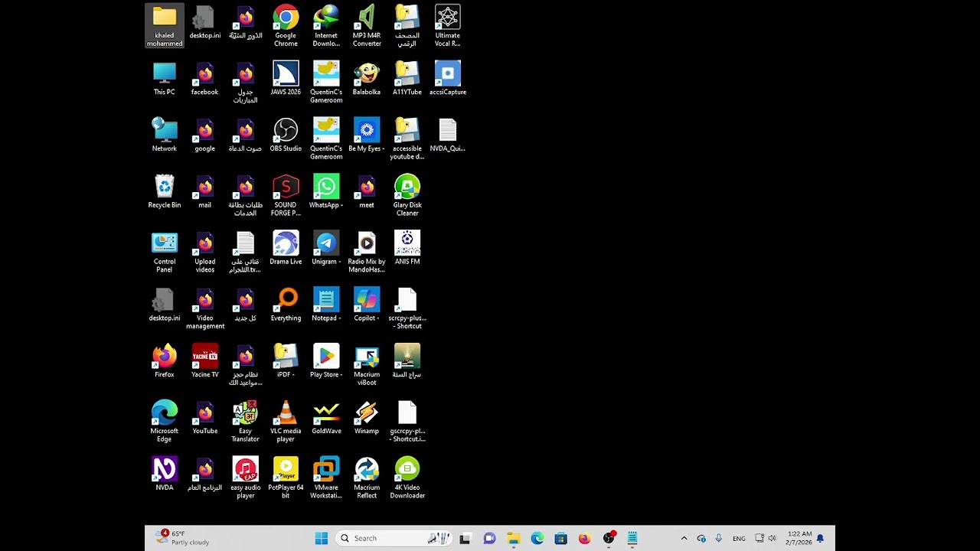Select the ANIS FM desktop icon
Screen dimensions: 980x551
(407, 249)
